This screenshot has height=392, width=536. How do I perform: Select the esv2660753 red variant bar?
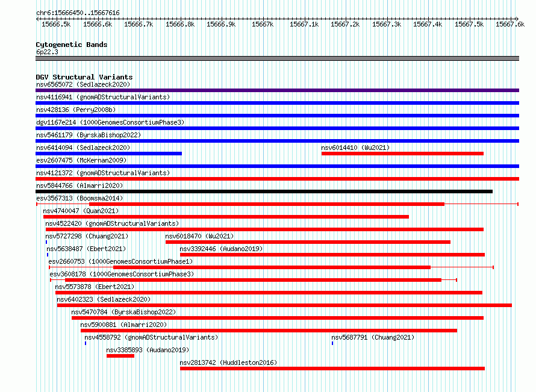point(272,267)
